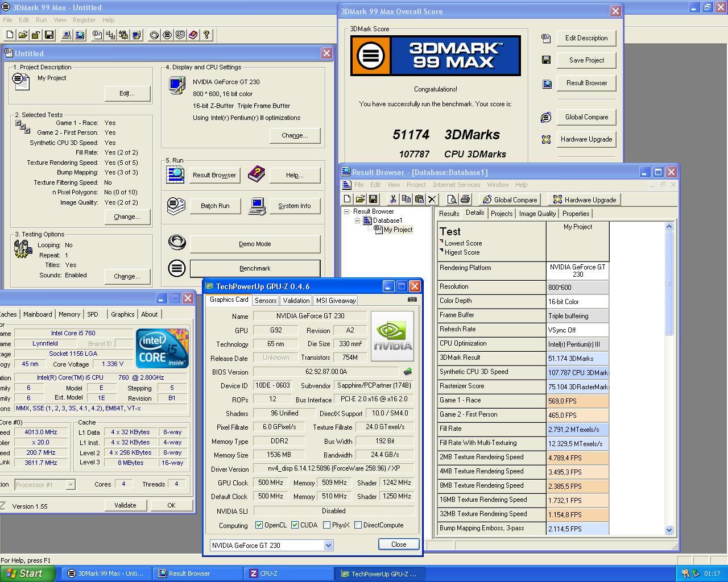
Task: Open the Processor #1 dropdown in CPU-Z
Action: [71, 485]
